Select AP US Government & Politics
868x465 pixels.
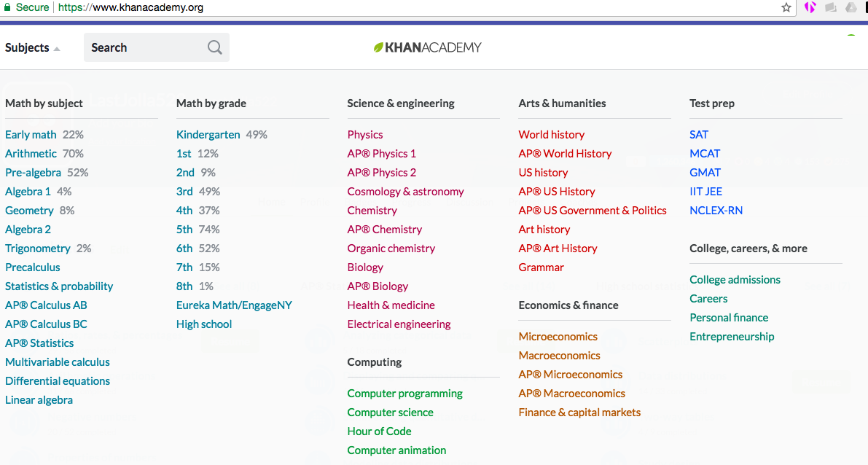pyautogui.click(x=593, y=211)
